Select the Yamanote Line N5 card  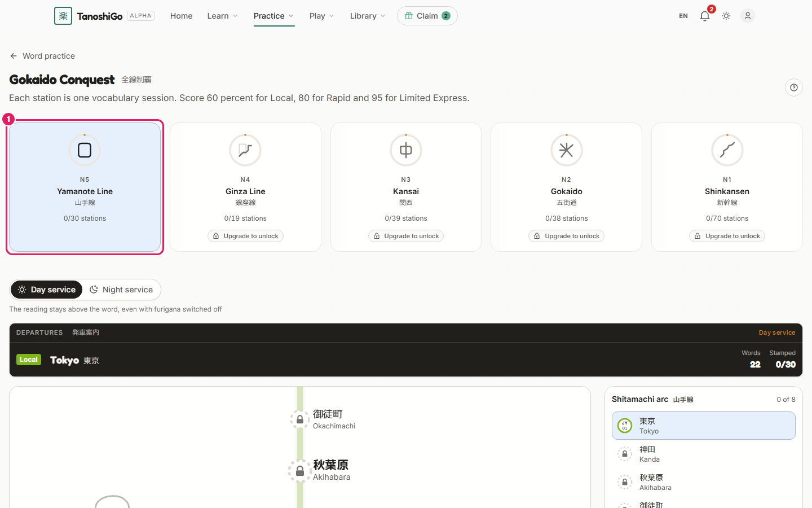pyautogui.click(x=85, y=187)
